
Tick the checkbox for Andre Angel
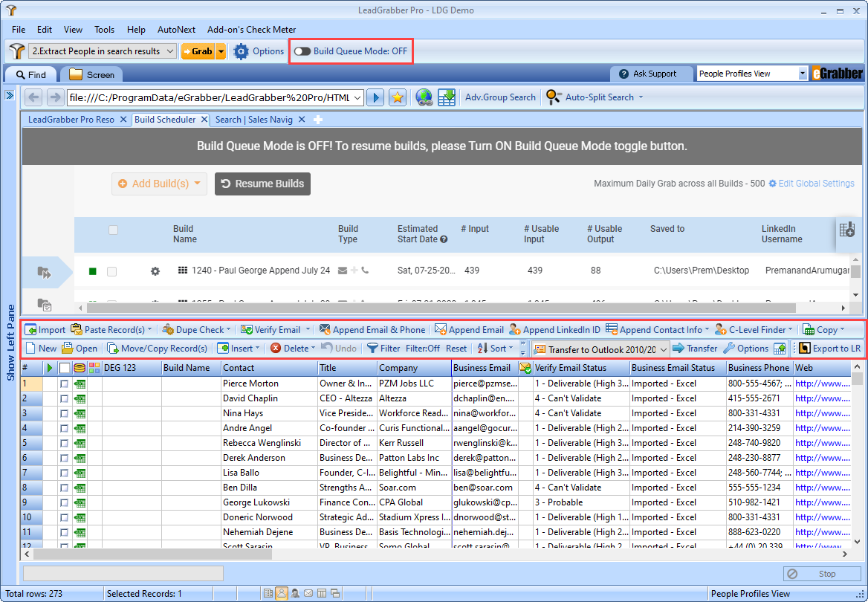[x=64, y=428]
